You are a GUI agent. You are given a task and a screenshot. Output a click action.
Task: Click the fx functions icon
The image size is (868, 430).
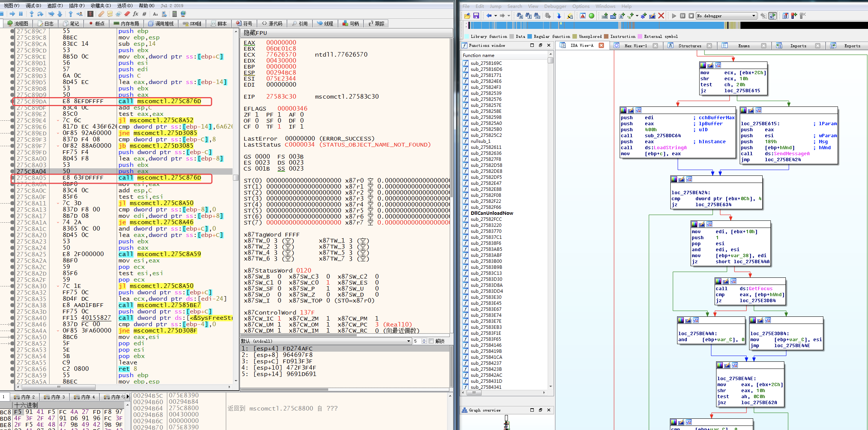click(135, 14)
